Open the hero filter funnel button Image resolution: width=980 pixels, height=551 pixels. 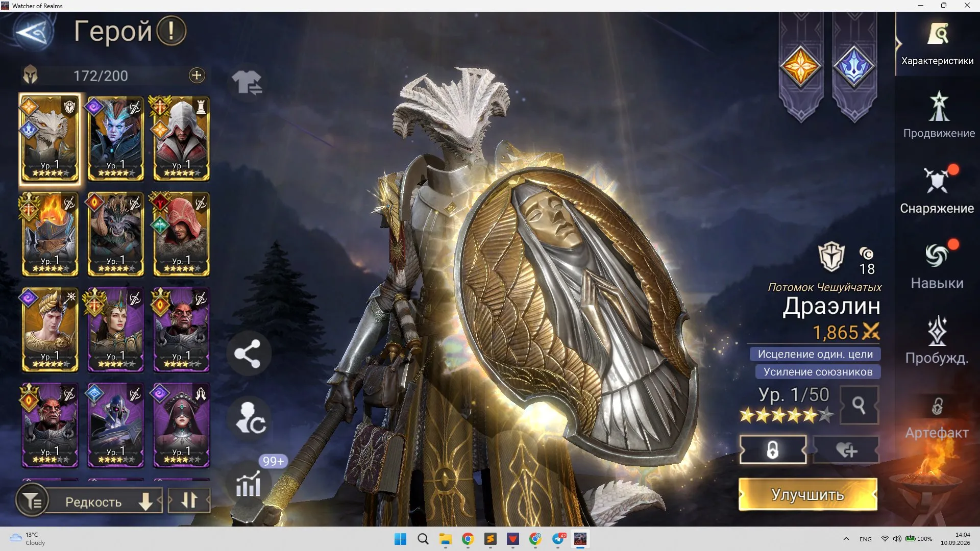[33, 501]
